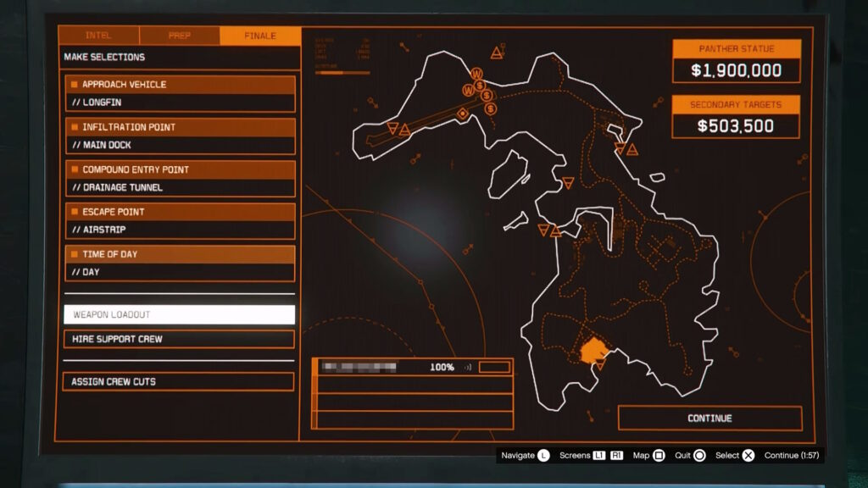Click the Panther Statue $1,900,000 value

point(737,70)
